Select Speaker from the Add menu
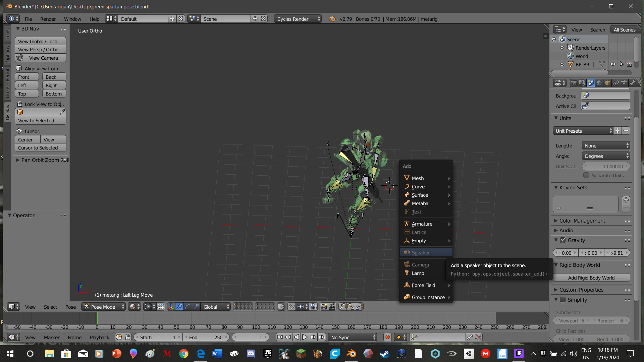This screenshot has width=644, height=362. 421,252
